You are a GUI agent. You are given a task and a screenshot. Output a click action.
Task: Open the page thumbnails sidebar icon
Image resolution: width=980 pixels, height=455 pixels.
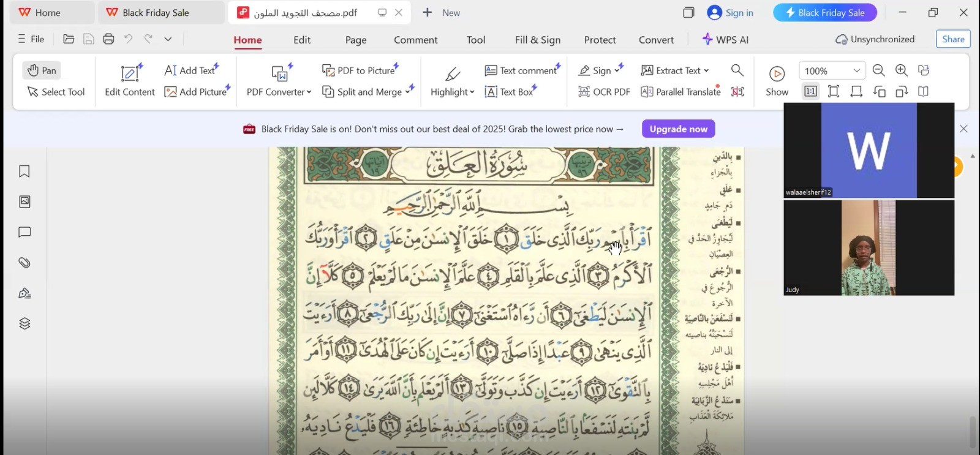pos(24,201)
